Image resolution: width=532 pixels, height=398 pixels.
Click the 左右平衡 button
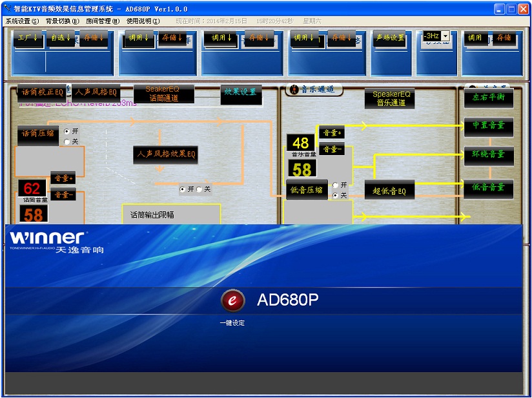coord(489,98)
